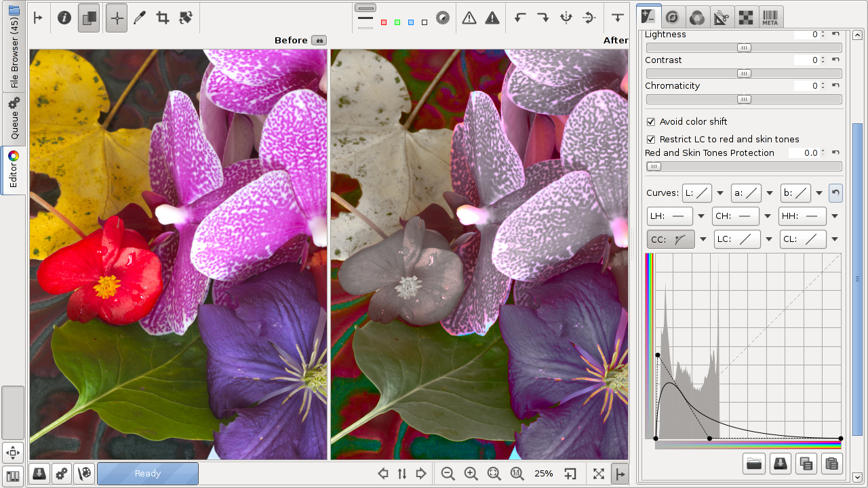The width and height of the screenshot is (868, 488).
Task: Pick the white balance eyedropper tool
Action: pyautogui.click(x=140, y=18)
